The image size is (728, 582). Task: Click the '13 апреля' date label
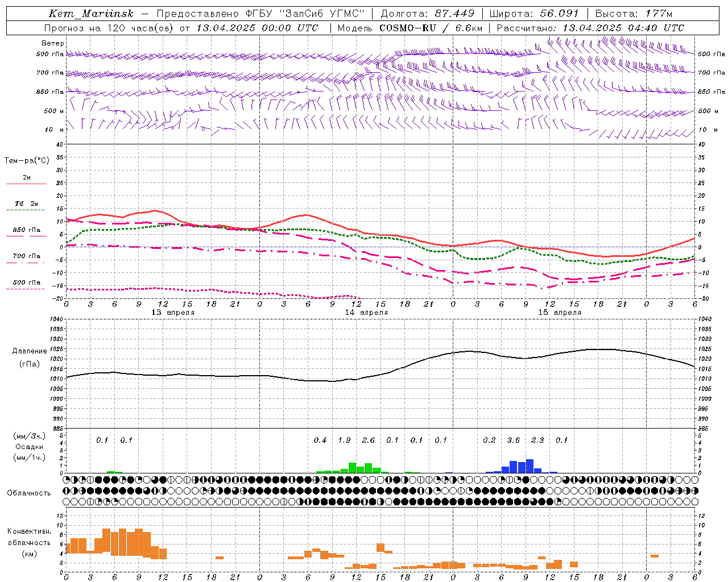tap(173, 313)
